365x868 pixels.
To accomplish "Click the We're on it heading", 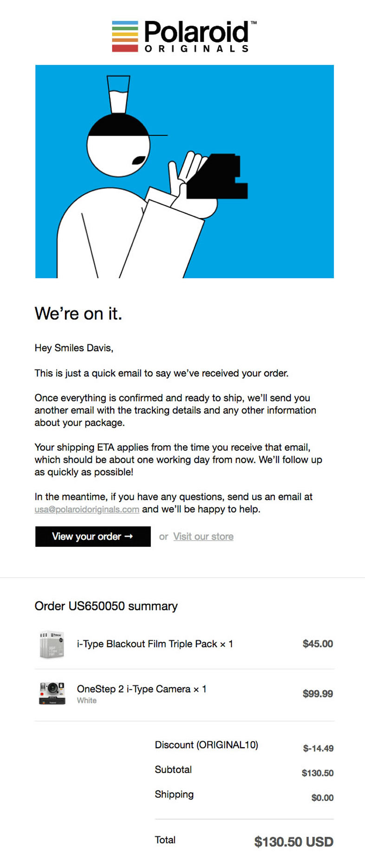I will (x=78, y=314).
